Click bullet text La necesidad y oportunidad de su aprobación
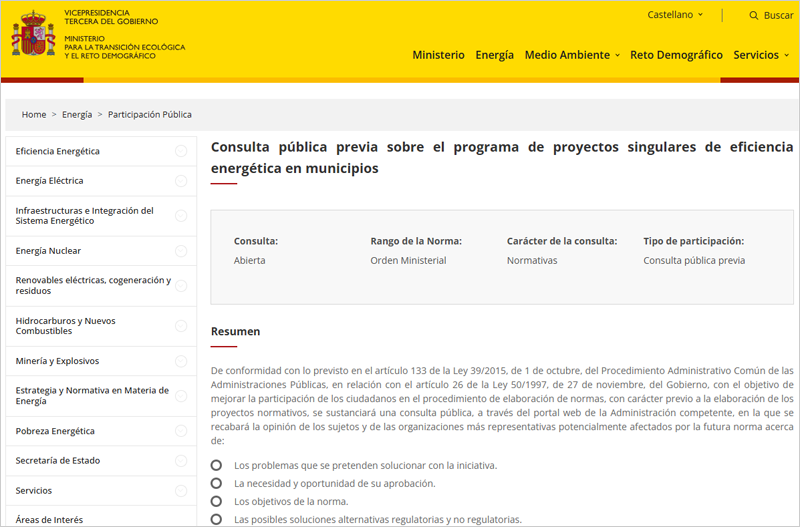The height and width of the screenshot is (527, 800). 335,483
